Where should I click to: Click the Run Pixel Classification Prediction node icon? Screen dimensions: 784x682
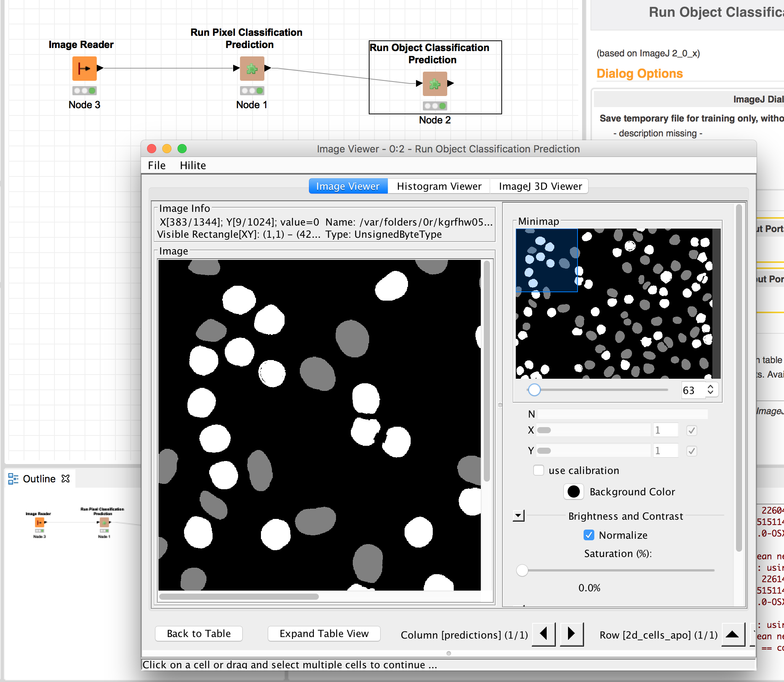[x=252, y=69]
